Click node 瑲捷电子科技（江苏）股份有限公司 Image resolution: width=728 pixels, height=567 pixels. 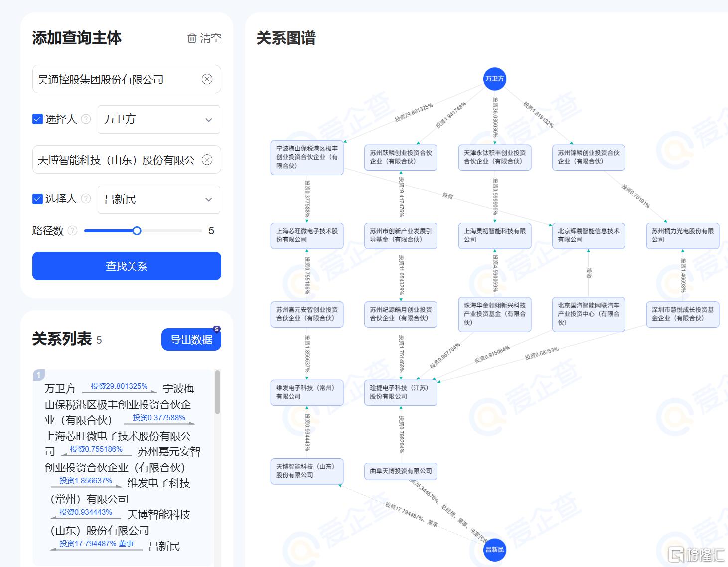click(x=401, y=392)
